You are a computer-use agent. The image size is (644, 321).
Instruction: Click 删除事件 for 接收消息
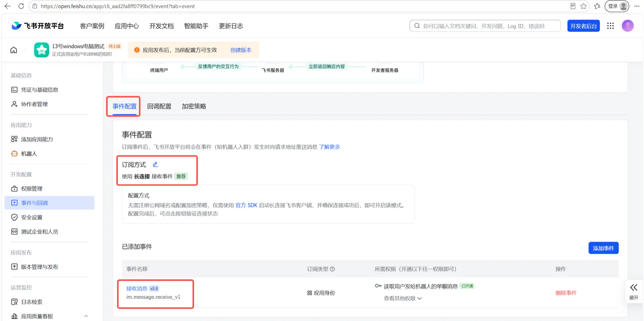click(x=566, y=293)
